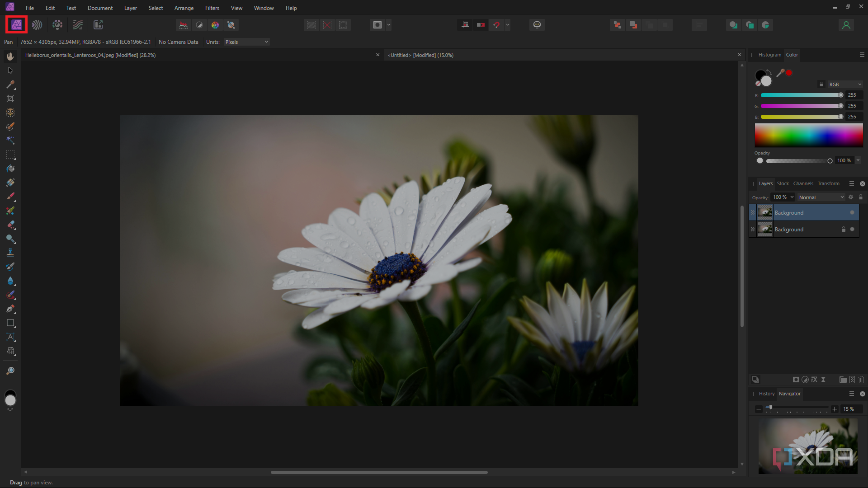
Task: Open the layer Opacity 100 % dropdown
Action: [x=783, y=197]
